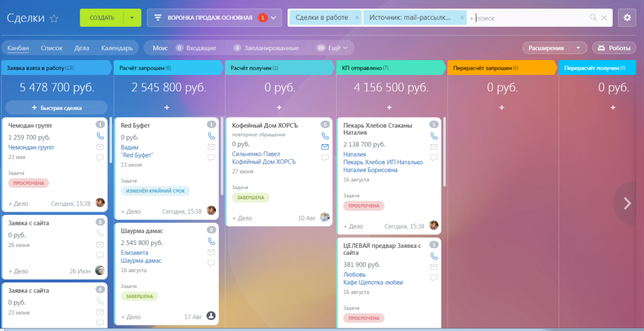Remove the Источник mail-рассылка filter chip

pos(462,18)
